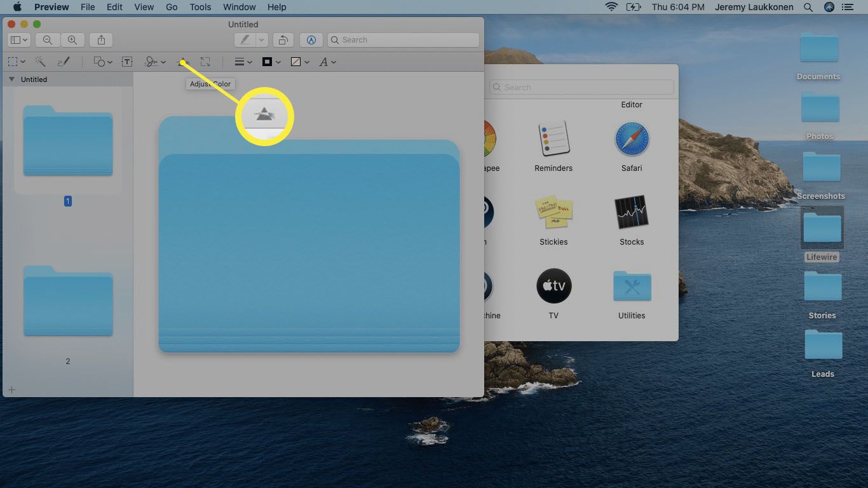868x488 pixels.
Task: Open the Tools menu in menu bar
Action: coord(200,7)
